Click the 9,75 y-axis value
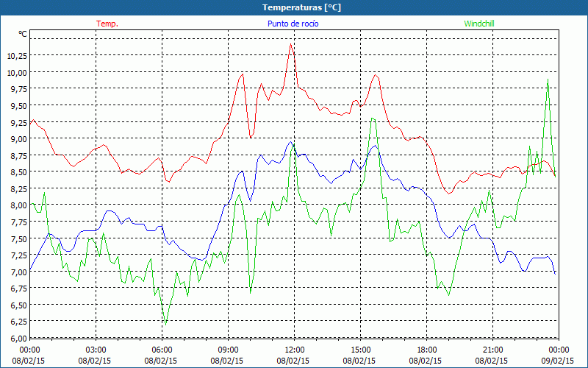The width and height of the screenshot is (588, 368). coord(19,89)
